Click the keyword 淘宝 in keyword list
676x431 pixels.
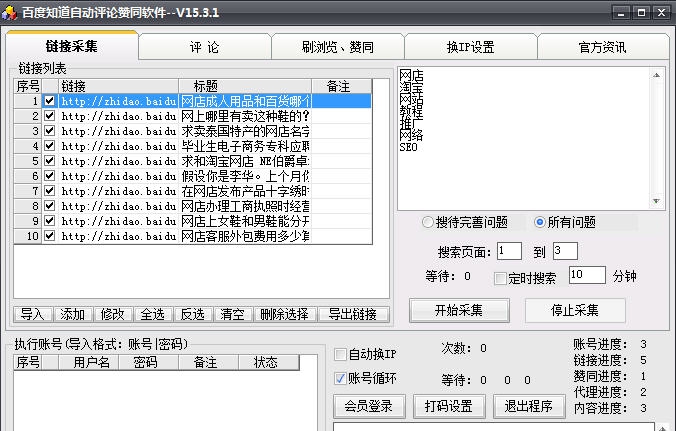[x=411, y=88]
